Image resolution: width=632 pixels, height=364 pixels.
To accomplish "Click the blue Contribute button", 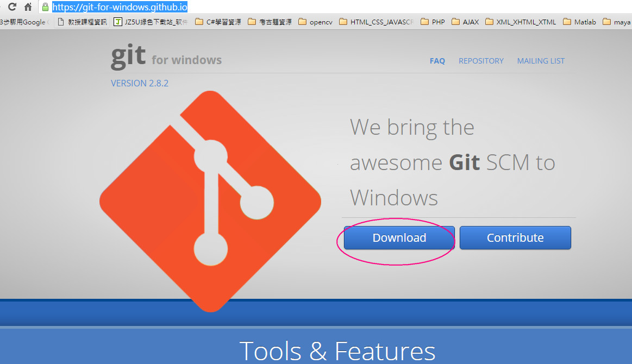I will click(x=515, y=237).
